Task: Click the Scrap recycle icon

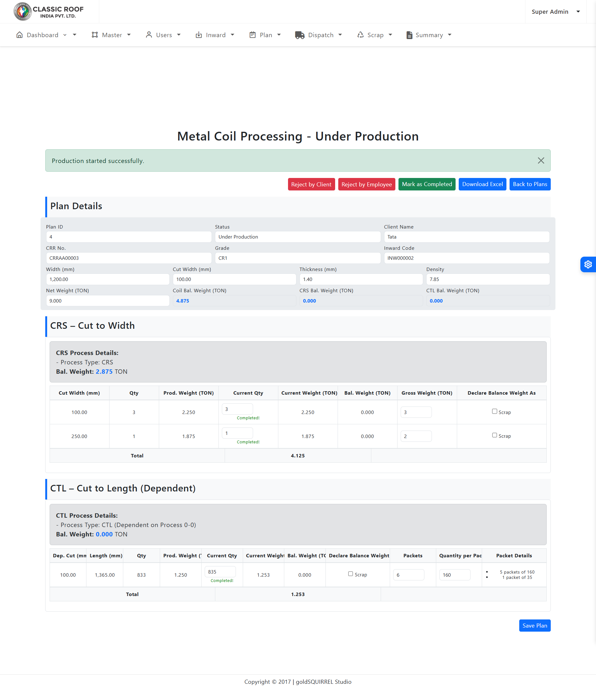Action: [360, 35]
